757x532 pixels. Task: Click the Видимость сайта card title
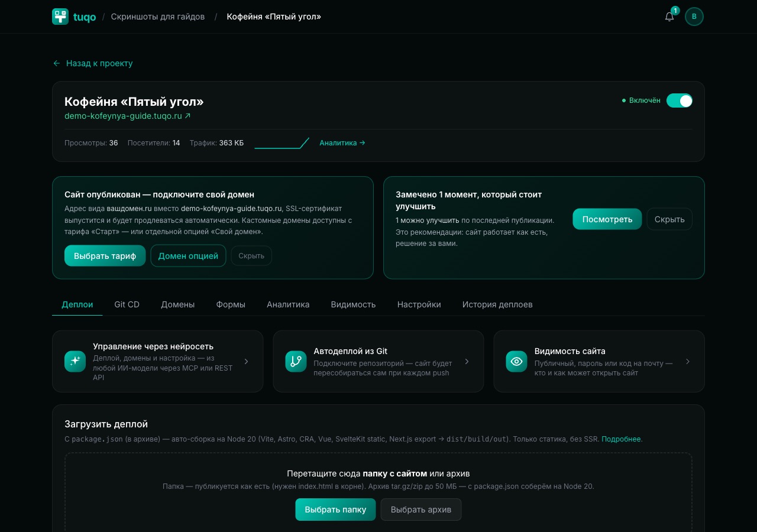pos(570,351)
